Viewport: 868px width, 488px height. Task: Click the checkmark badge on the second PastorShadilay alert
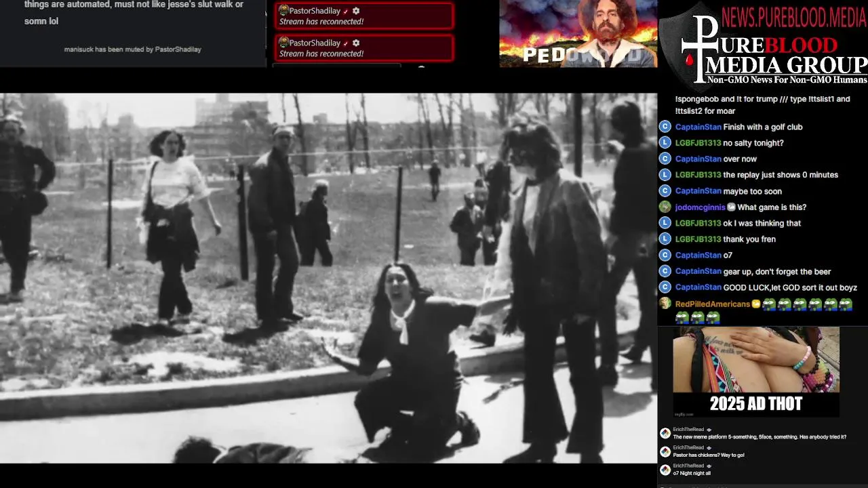point(346,43)
